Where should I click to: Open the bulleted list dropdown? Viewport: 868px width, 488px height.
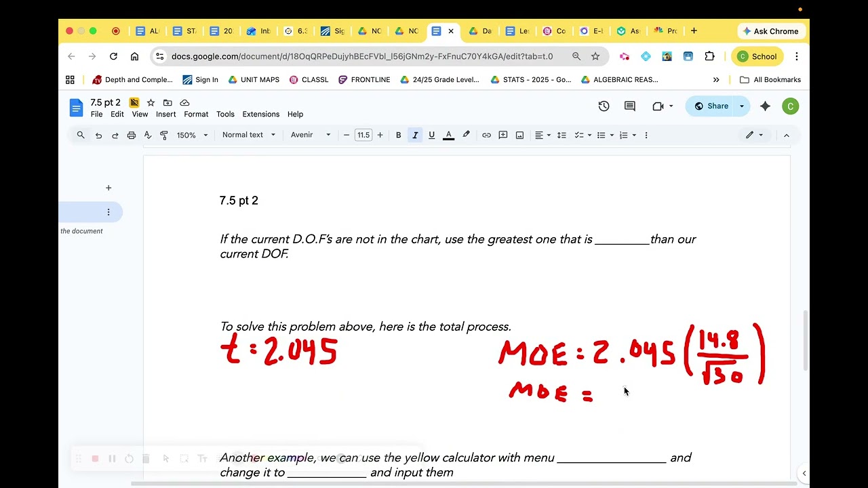point(605,135)
